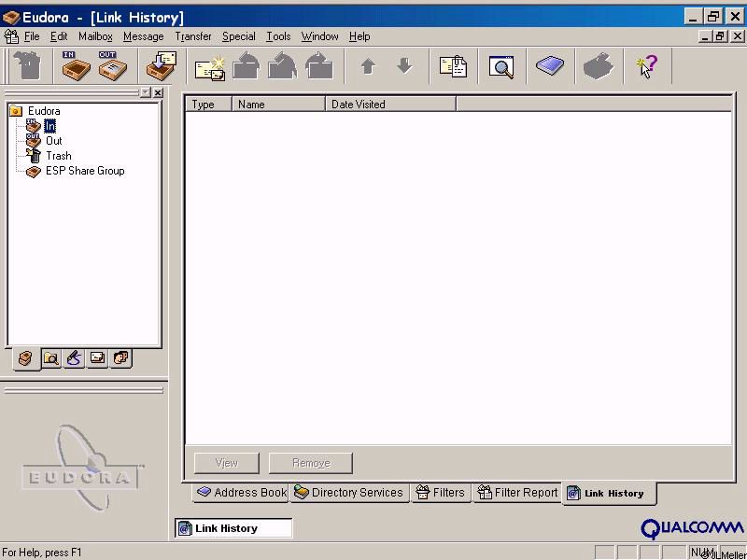Click the Attach File toolbar icon
The image size is (747, 560).
click(453, 66)
